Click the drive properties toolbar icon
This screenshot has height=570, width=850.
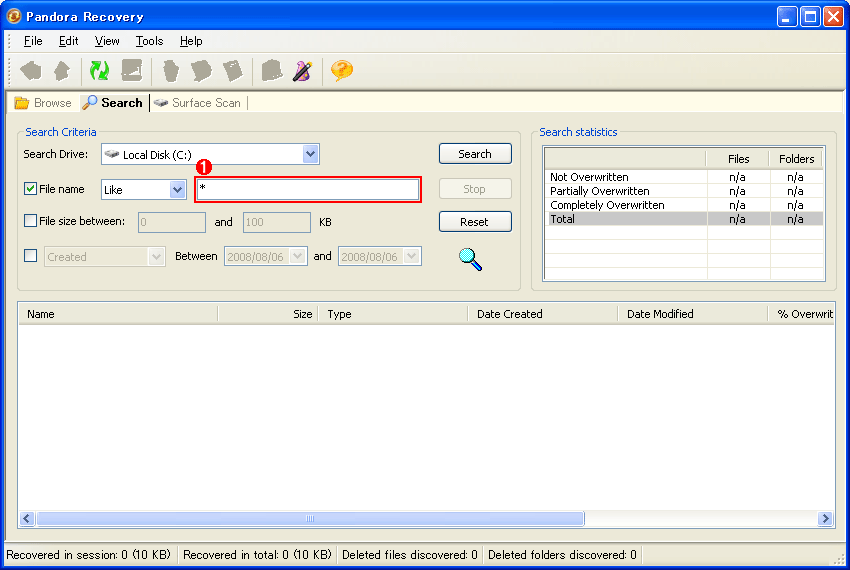132,71
